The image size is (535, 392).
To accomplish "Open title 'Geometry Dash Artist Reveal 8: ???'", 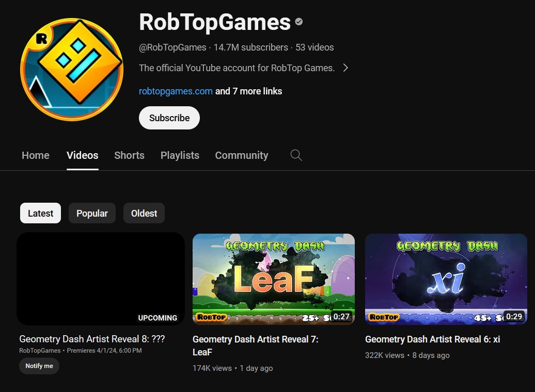I will point(92,339).
